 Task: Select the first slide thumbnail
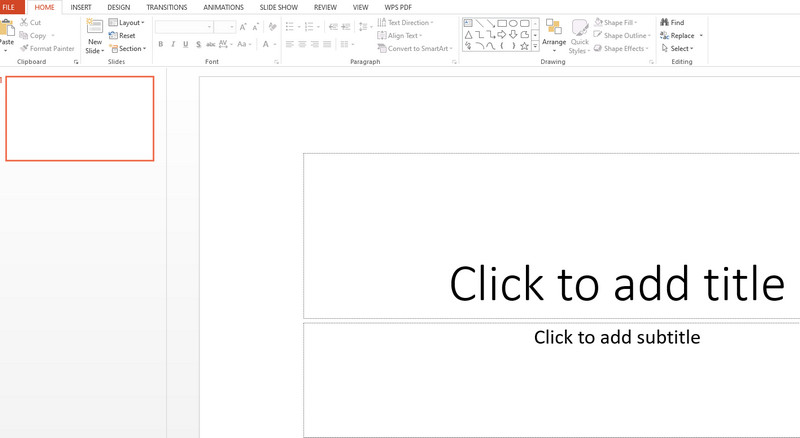coord(80,118)
